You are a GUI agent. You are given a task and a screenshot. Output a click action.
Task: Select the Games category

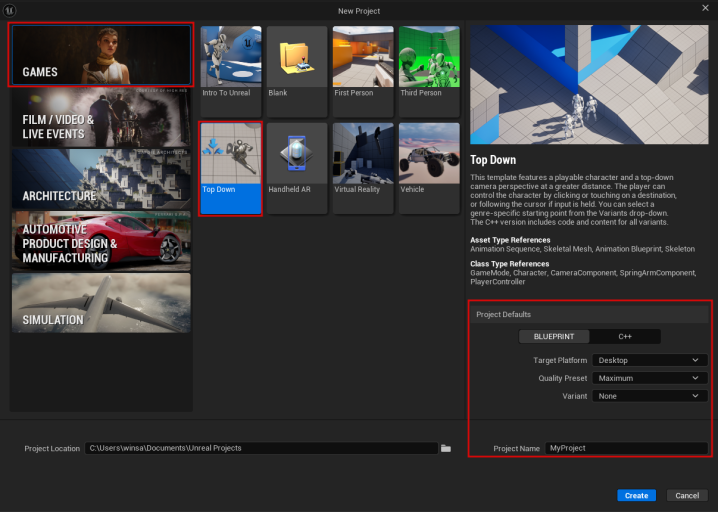coord(101,55)
